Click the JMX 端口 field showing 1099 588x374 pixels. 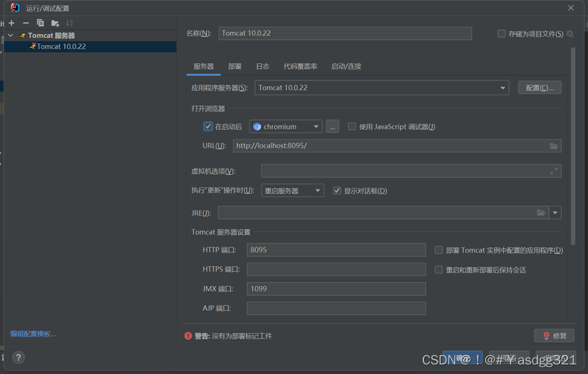[336, 289]
